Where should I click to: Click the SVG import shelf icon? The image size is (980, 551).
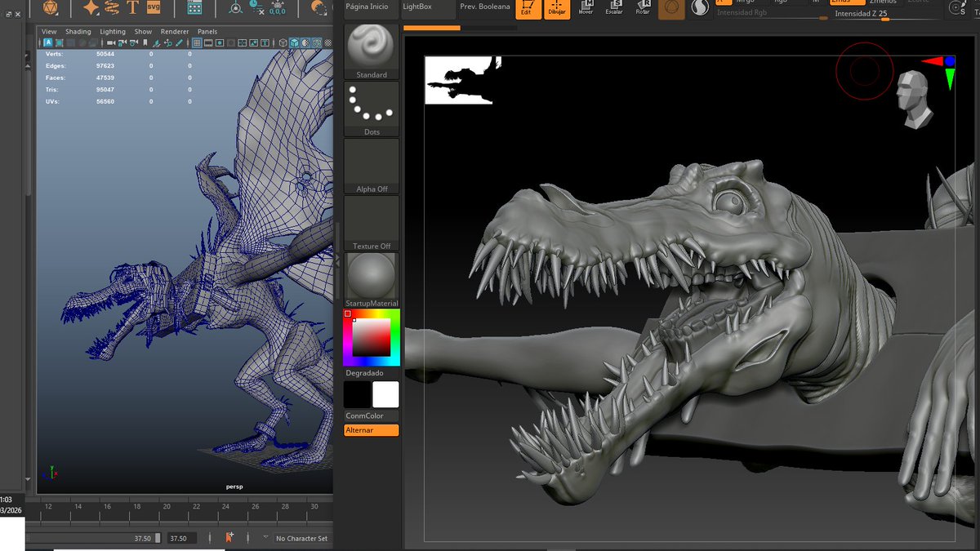(154, 7)
